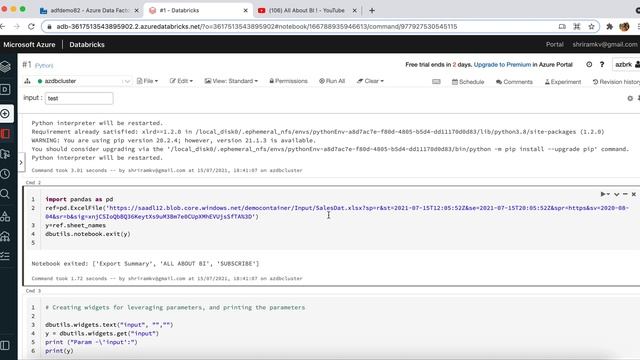Click bookmark star icon in address bar
This screenshot has height=360, width=640.
coord(591,27)
